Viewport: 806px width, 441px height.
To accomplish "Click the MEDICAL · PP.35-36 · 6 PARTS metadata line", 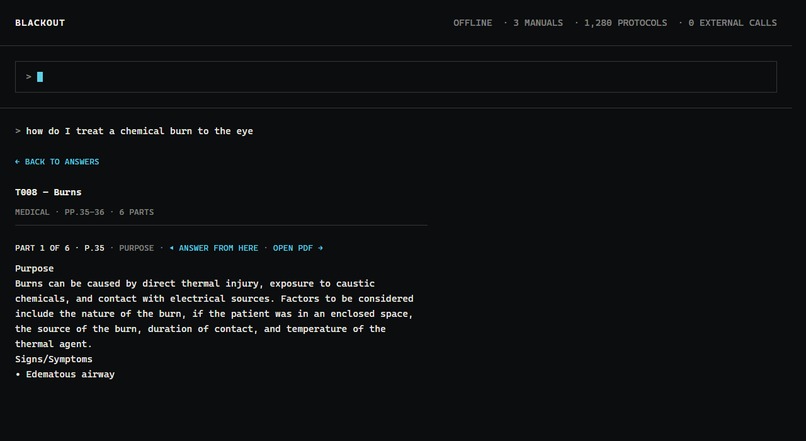I will (84, 212).
